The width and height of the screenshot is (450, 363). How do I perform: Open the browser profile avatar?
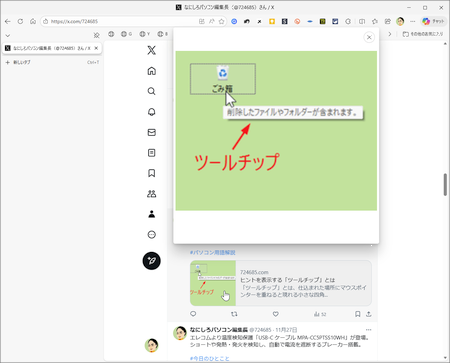coord(400,21)
